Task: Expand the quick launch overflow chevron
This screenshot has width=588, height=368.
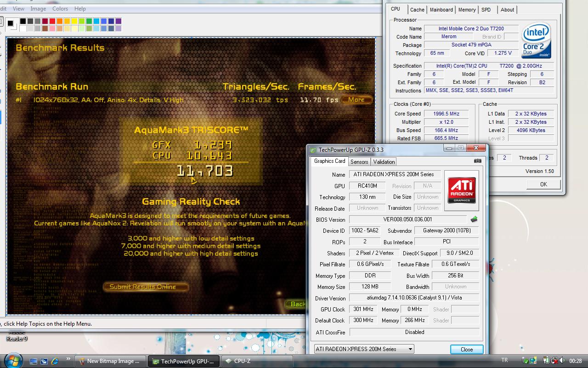Action: point(68,359)
